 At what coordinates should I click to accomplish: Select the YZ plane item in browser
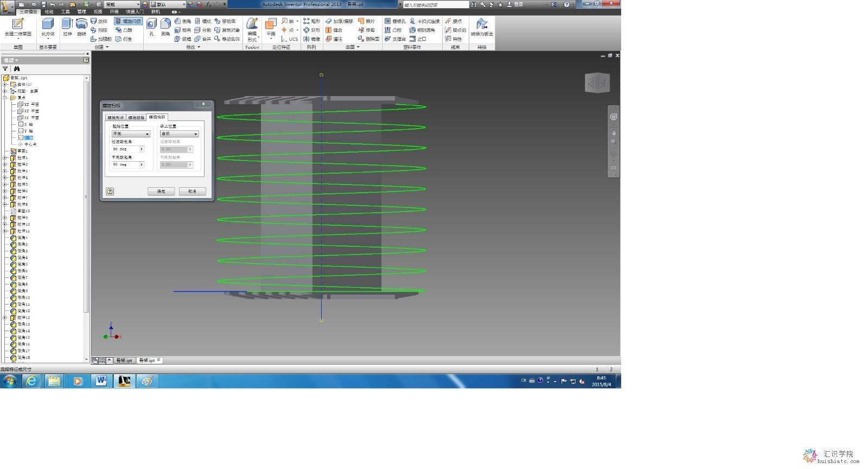click(28, 104)
